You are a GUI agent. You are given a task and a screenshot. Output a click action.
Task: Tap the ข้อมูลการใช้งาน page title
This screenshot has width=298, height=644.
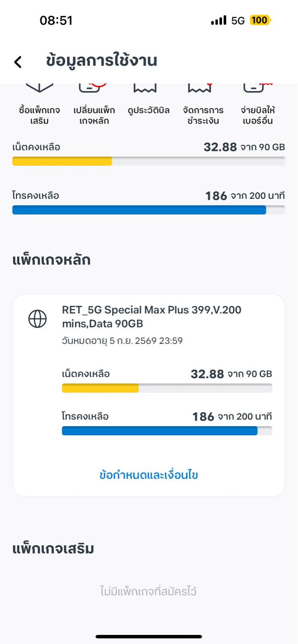(x=101, y=61)
